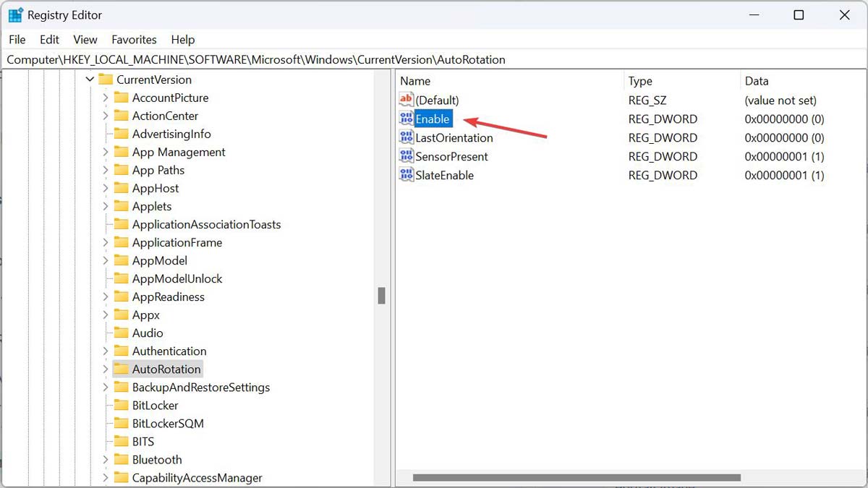Click the Data column header
Viewport: 868px width, 488px height.
757,81
